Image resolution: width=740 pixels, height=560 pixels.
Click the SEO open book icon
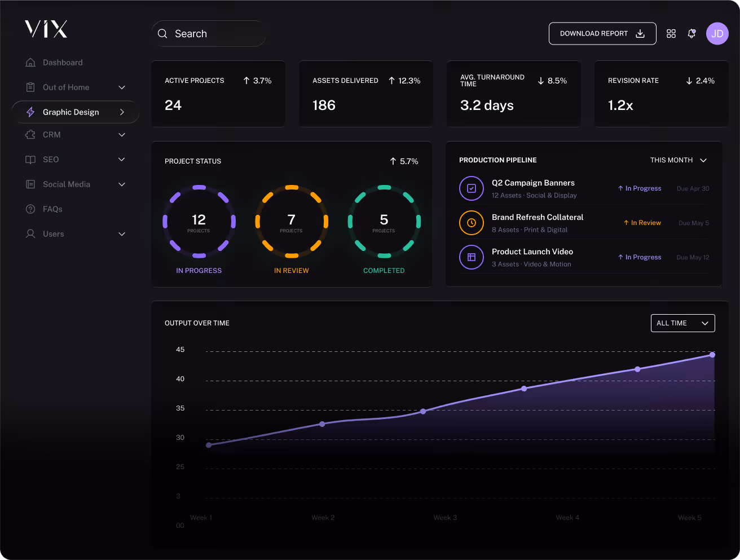tap(30, 160)
